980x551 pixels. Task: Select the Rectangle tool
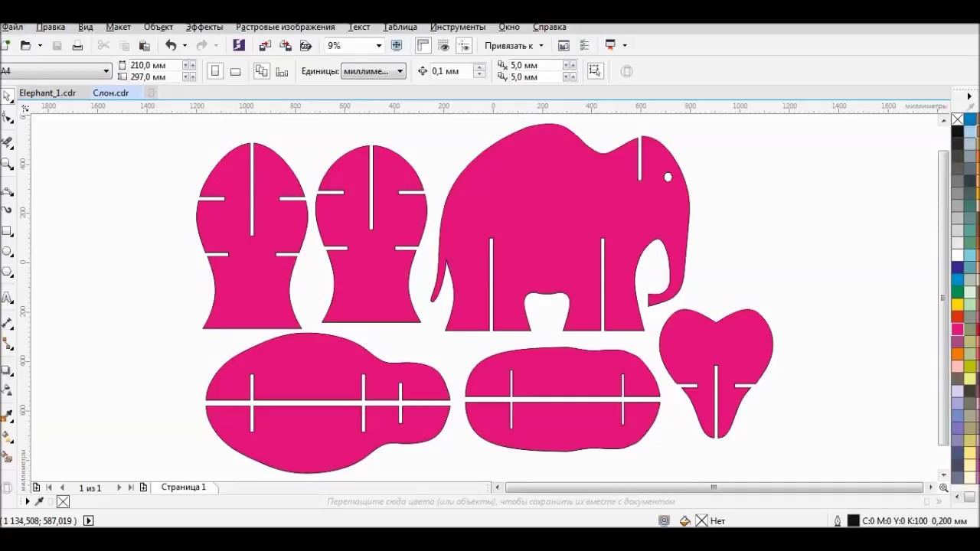8,230
